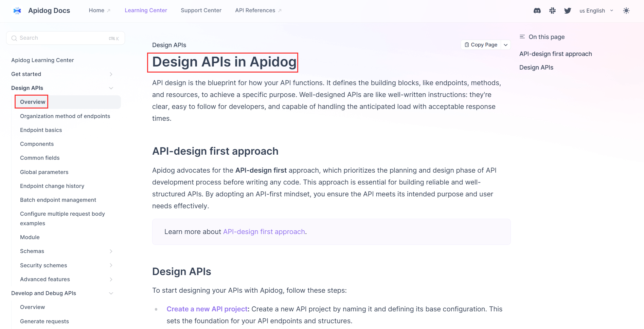Focus the Search input field
This screenshot has height=329, width=644.
coord(66,38)
